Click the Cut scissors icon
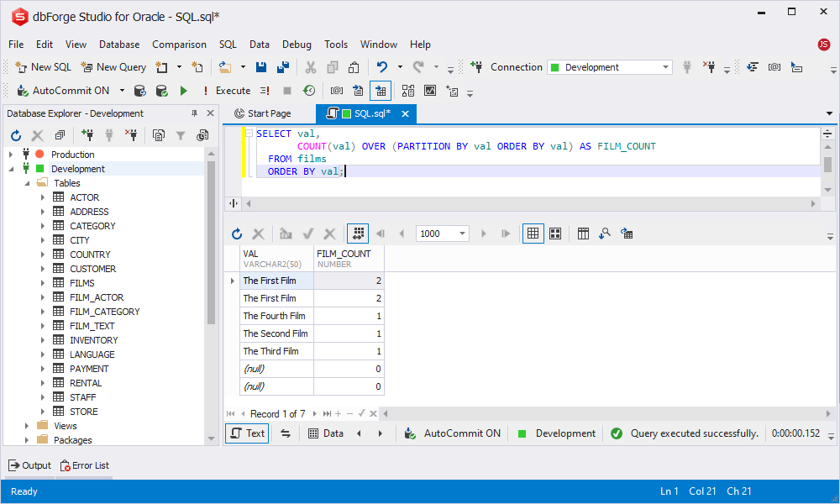Image resolution: width=840 pixels, height=504 pixels. (311, 67)
